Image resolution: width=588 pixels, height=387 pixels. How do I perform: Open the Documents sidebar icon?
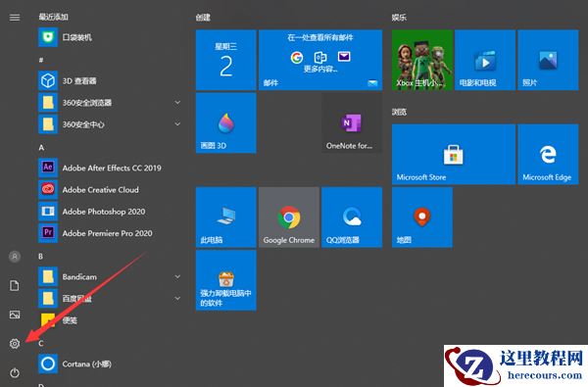(15, 285)
